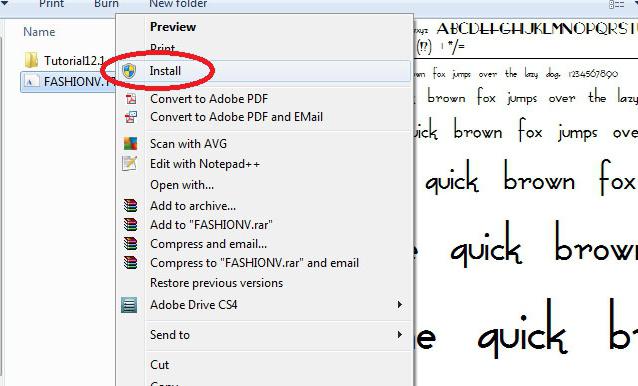
Task: Click the Convert to PDF and EMail icon
Action: 131,117
